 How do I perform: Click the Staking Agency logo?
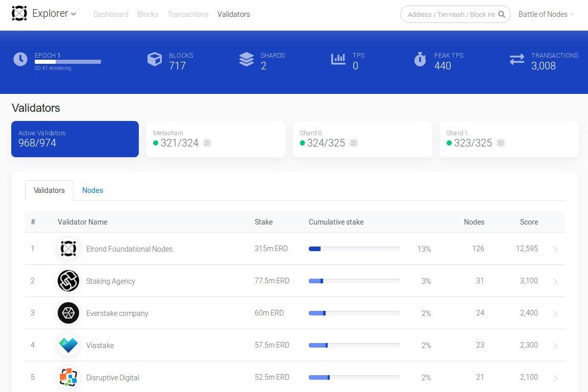point(68,281)
